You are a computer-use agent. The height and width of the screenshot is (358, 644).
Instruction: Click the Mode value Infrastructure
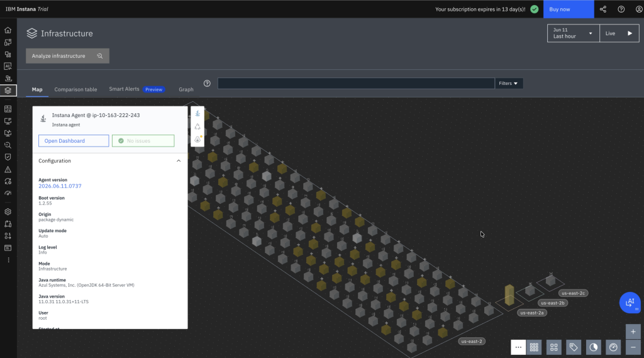click(53, 269)
